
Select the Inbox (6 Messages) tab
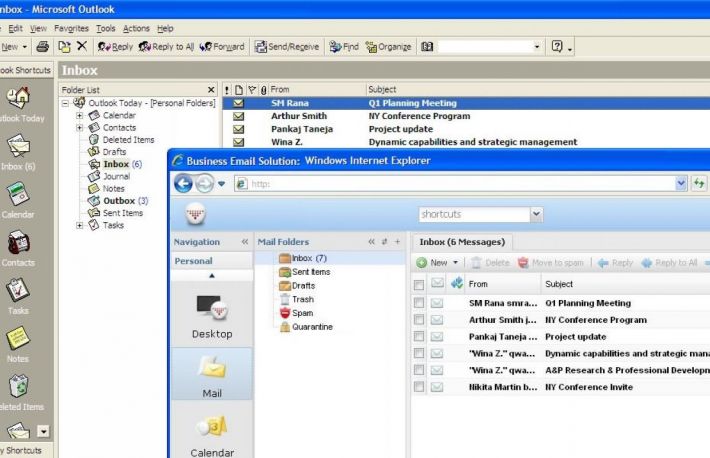462,242
